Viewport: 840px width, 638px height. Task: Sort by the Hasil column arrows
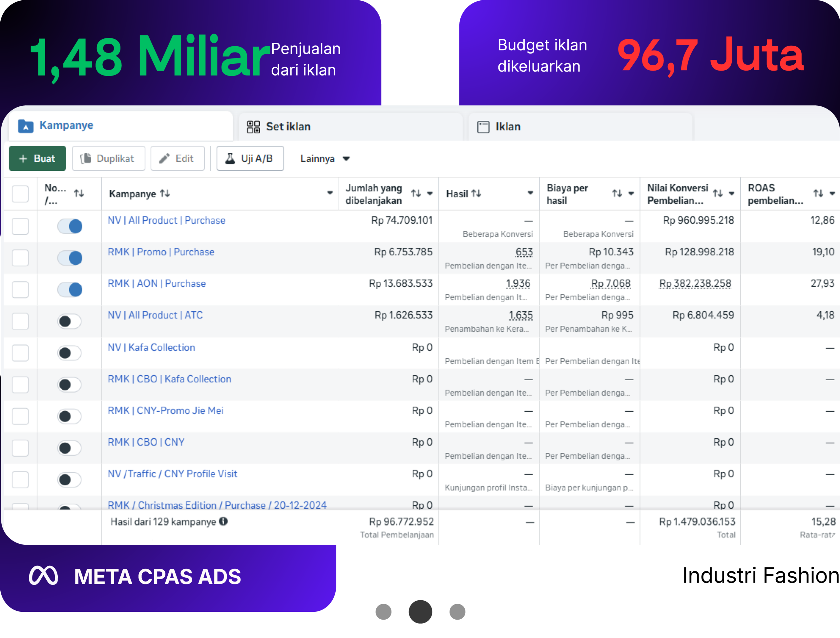pos(476,194)
